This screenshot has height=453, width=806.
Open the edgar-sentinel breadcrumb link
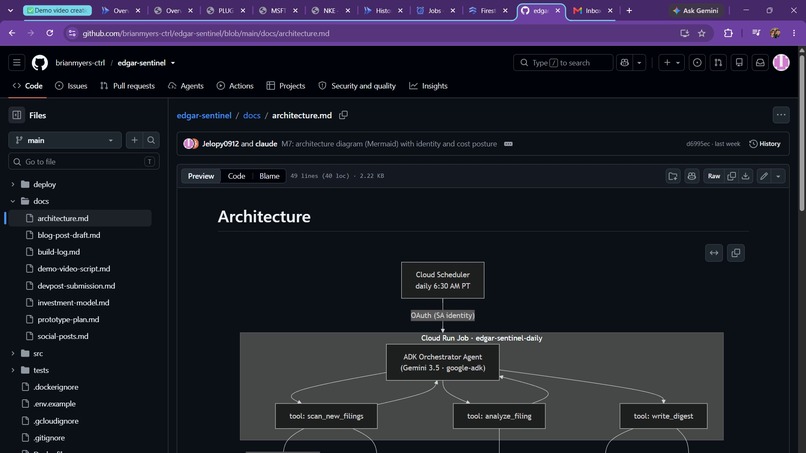(204, 115)
